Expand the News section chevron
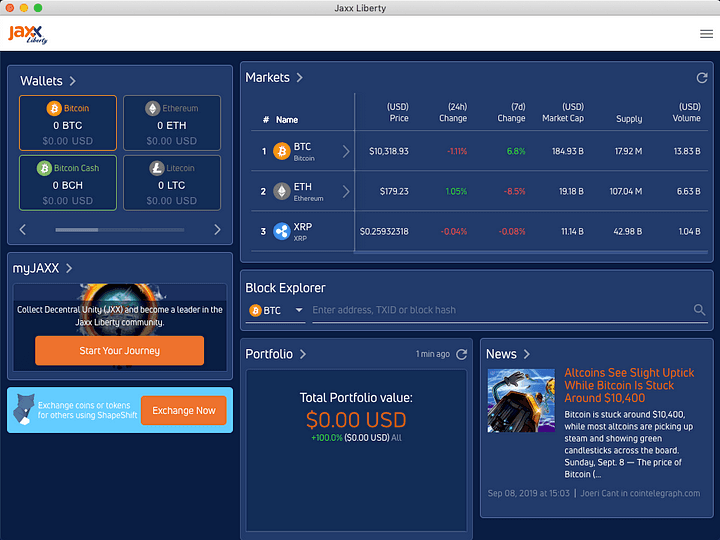The width and height of the screenshot is (720, 540). (527, 354)
